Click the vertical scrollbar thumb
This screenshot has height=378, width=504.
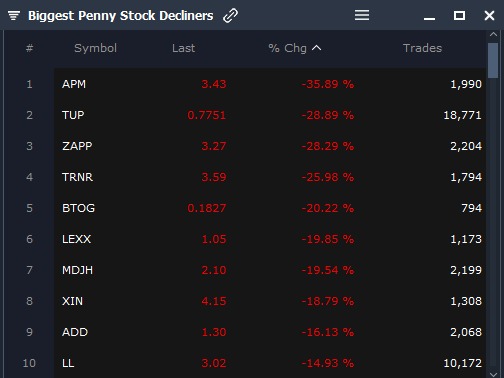(x=493, y=60)
